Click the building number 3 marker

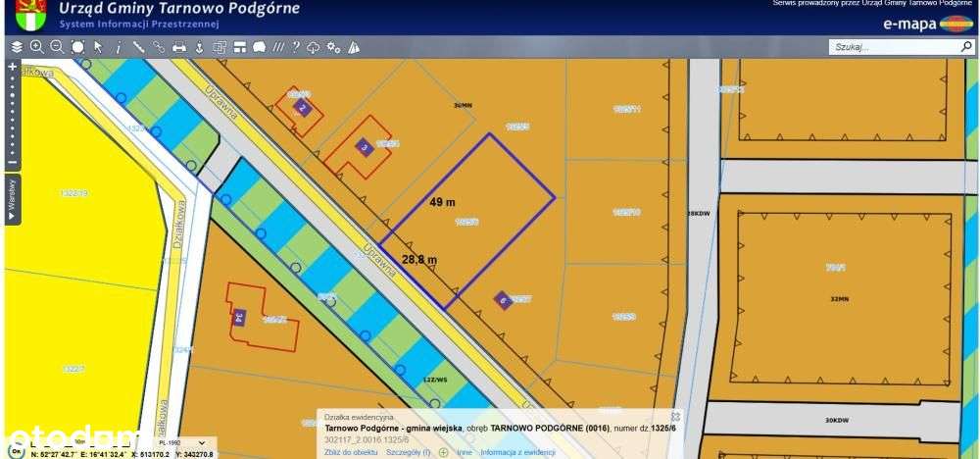pos(364,147)
